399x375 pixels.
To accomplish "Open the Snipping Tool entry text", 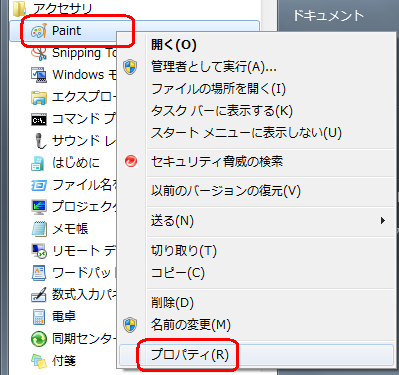I will pos(84,53).
